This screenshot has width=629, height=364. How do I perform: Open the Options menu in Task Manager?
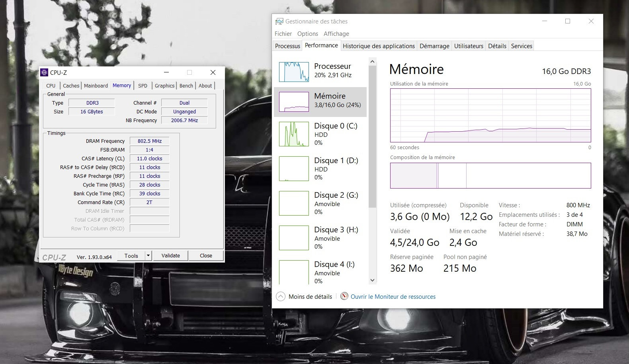tap(307, 34)
